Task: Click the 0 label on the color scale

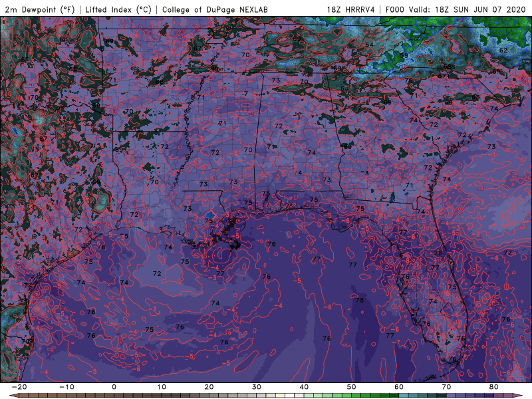Action: (x=114, y=387)
